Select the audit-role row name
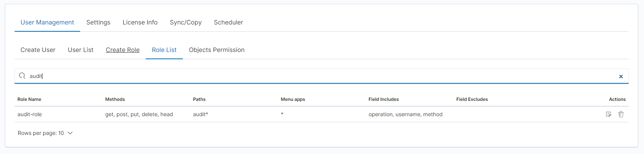The height and width of the screenshot is (154, 644). point(30,114)
